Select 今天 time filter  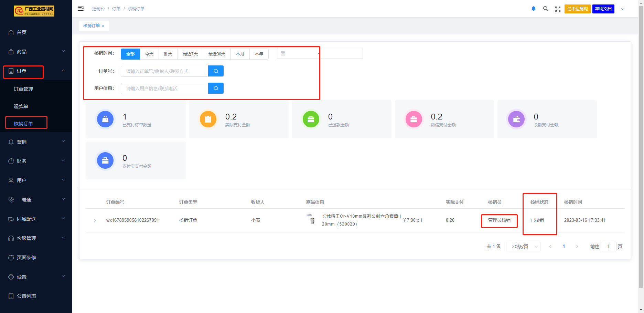point(149,54)
